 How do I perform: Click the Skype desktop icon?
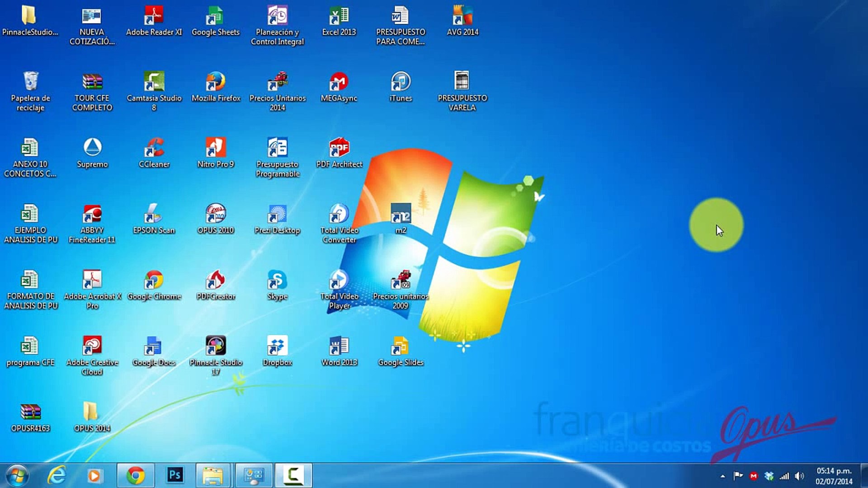click(277, 280)
